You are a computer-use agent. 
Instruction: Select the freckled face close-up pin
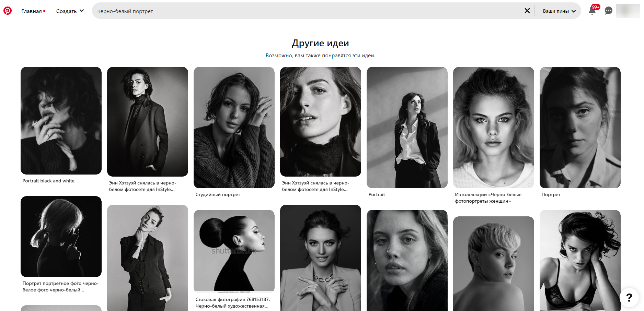(x=407, y=260)
